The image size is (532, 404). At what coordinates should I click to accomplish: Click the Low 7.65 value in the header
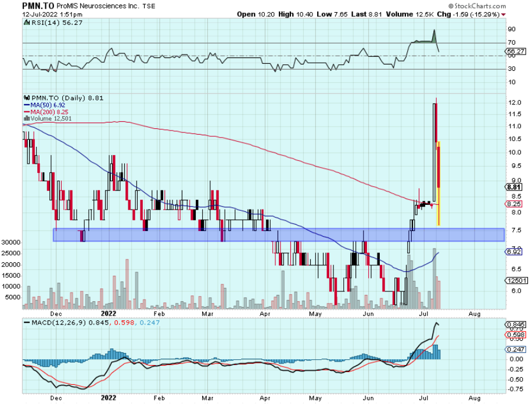coord(332,15)
